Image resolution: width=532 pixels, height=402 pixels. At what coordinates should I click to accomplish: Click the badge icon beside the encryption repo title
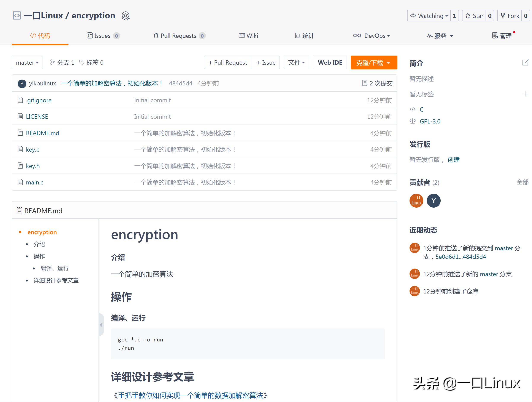pos(126,15)
